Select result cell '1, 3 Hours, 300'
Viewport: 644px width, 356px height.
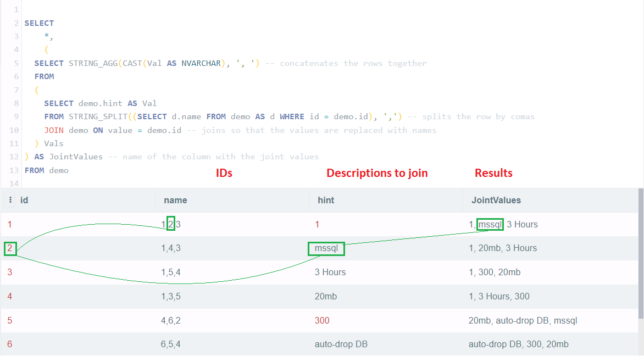coord(499,297)
